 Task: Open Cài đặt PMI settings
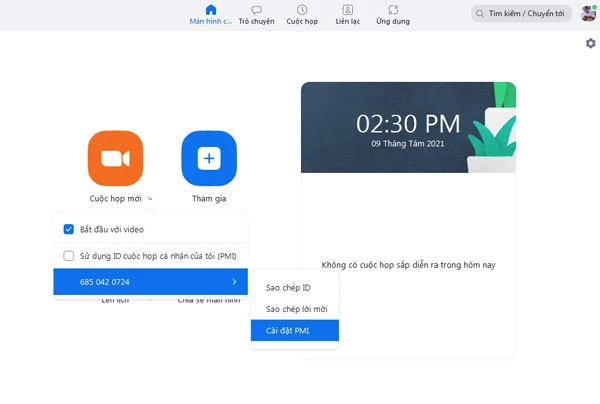point(295,330)
